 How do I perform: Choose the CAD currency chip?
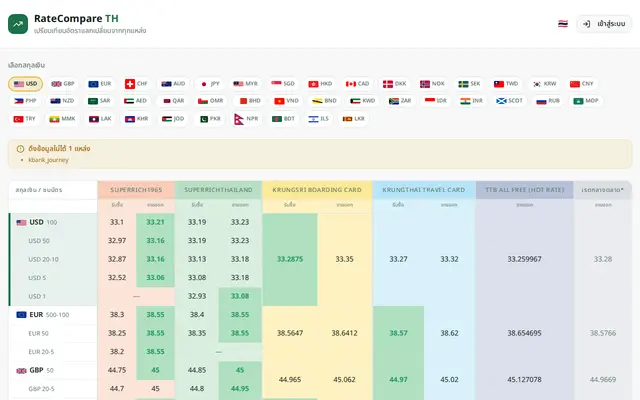tap(357, 84)
